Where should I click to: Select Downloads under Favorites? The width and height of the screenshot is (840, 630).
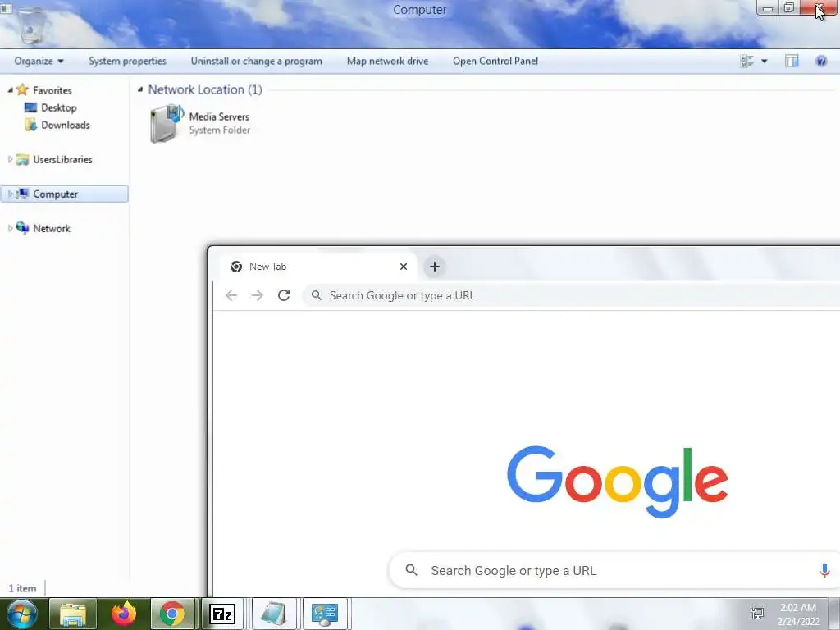coord(66,125)
